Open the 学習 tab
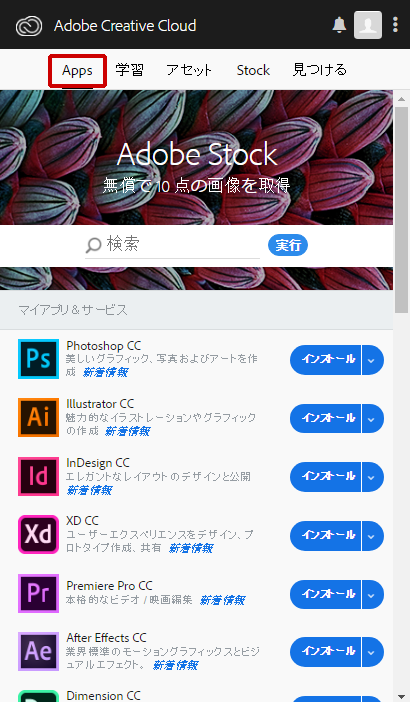Screen dimensions: 410x702 coord(129,70)
